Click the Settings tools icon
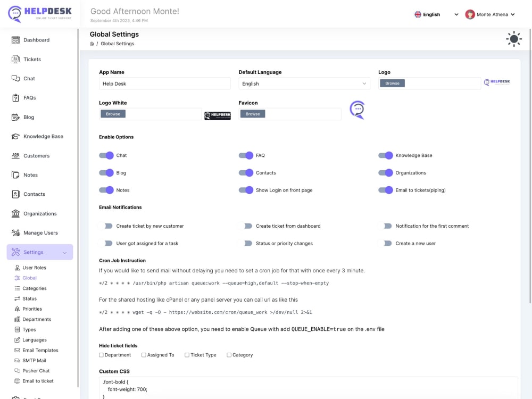 click(15, 252)
